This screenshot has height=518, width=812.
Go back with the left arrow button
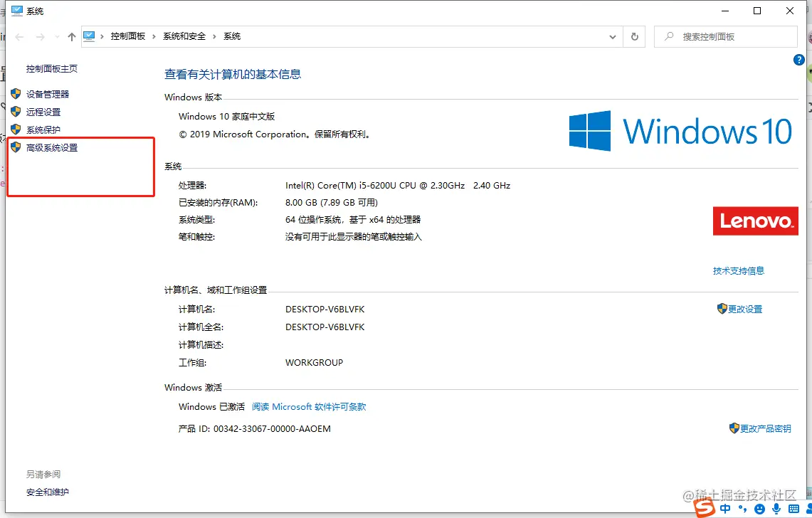click(x=20, y=37)
